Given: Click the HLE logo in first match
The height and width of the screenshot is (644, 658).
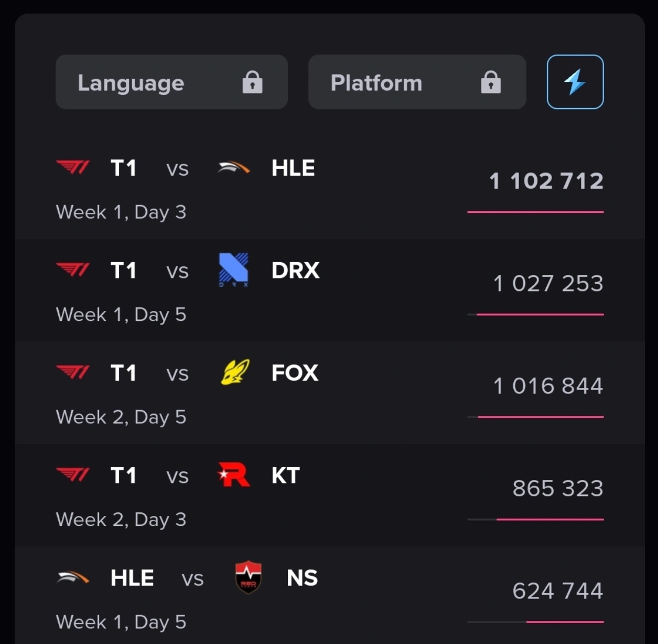Looking at the screenshot, I should [x=233, y=168].
